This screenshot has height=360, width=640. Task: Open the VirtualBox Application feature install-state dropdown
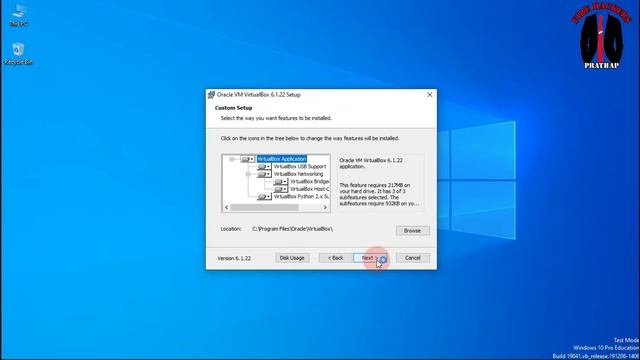(x=247, y=159)
